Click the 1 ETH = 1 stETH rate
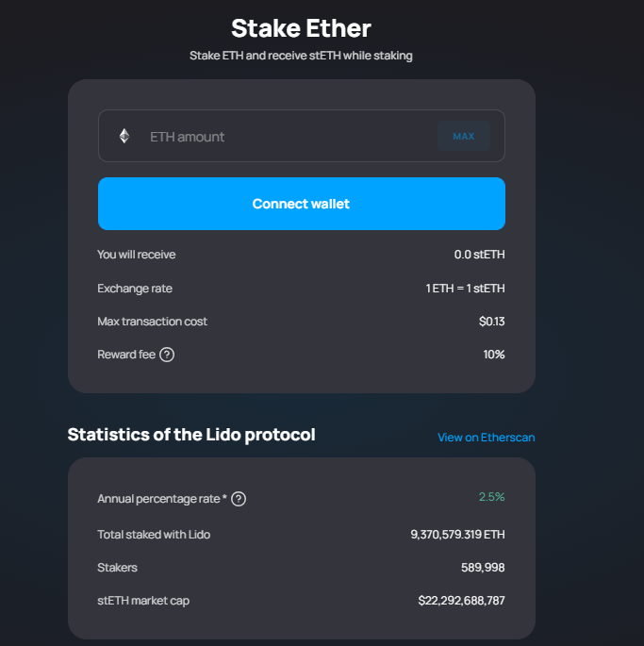 click(x=465, y=289)
